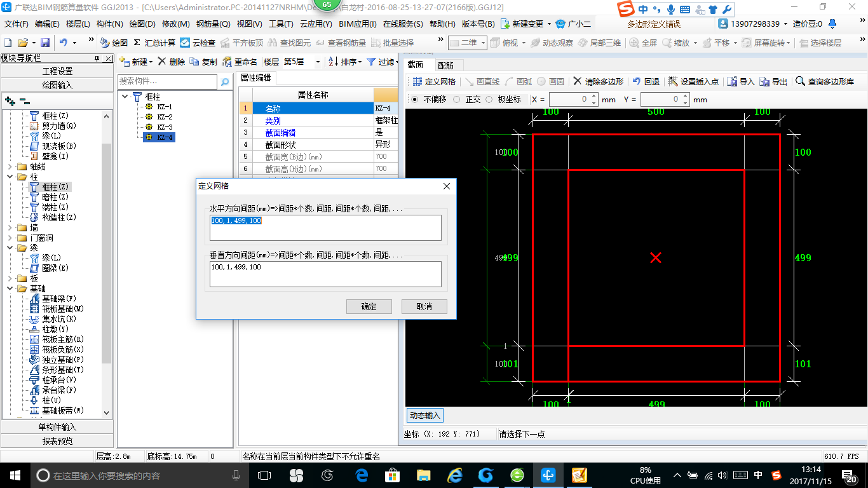Pin the 模块导航栏 panel
The image size is (868, 488).
(97, 58)
